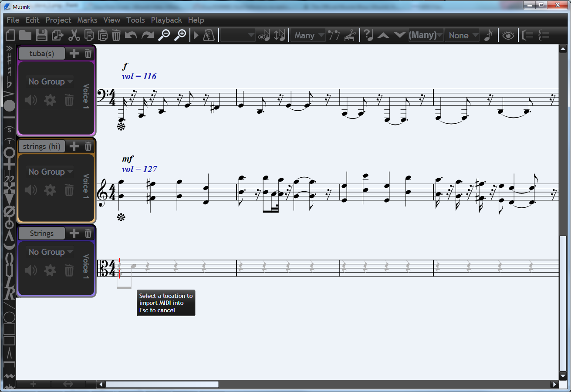This screenshot has height=392, width=571.
Task: Click the strings (hi) name button
Action: point(41,146)
